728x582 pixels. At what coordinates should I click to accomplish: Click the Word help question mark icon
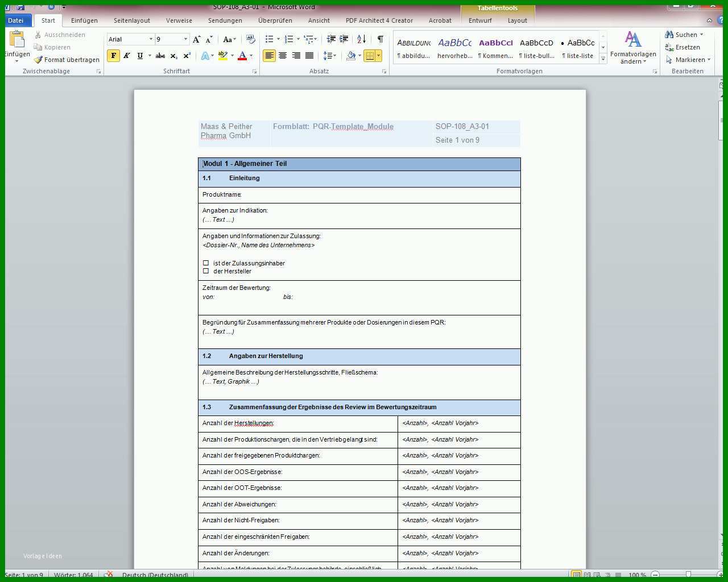(x=720, y=20)
